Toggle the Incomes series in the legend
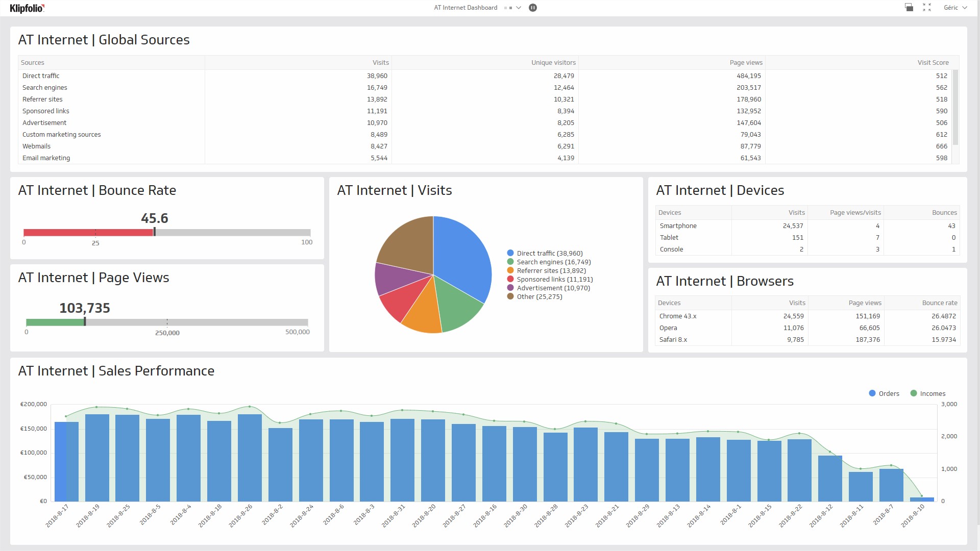 (x=928, y=393)
